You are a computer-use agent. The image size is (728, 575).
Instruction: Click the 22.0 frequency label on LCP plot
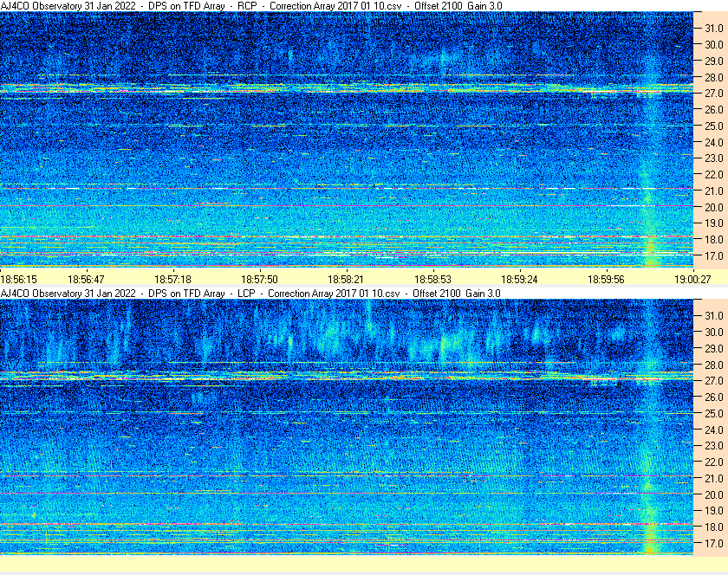click(714, 462)
